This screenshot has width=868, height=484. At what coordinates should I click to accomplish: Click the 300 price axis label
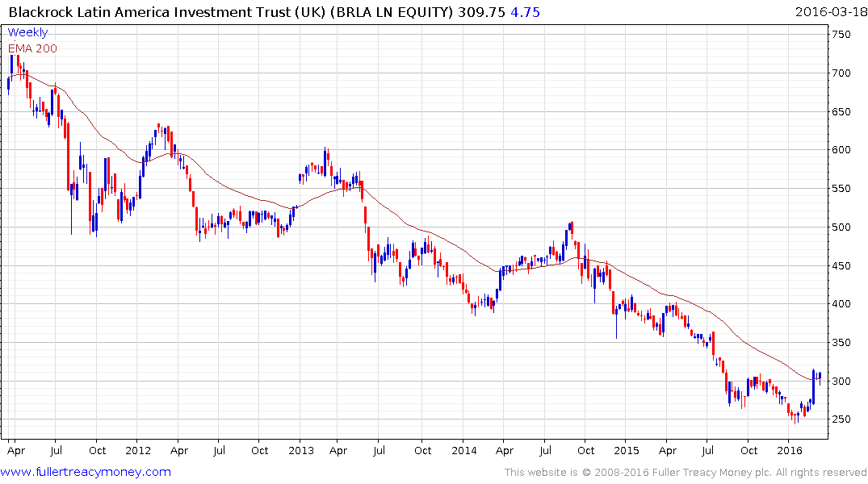(841, 382)
